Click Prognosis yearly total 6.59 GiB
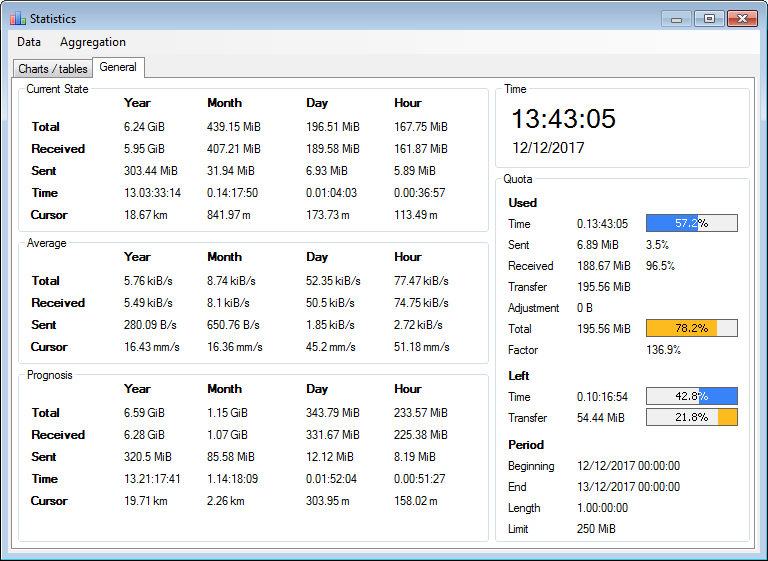 click(144, 413)
